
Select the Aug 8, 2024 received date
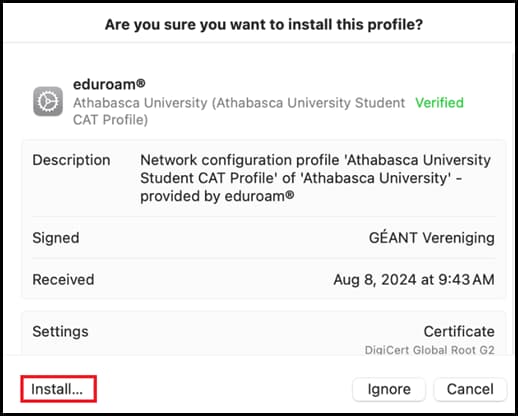pyautogui.click(x=414, y=280)
